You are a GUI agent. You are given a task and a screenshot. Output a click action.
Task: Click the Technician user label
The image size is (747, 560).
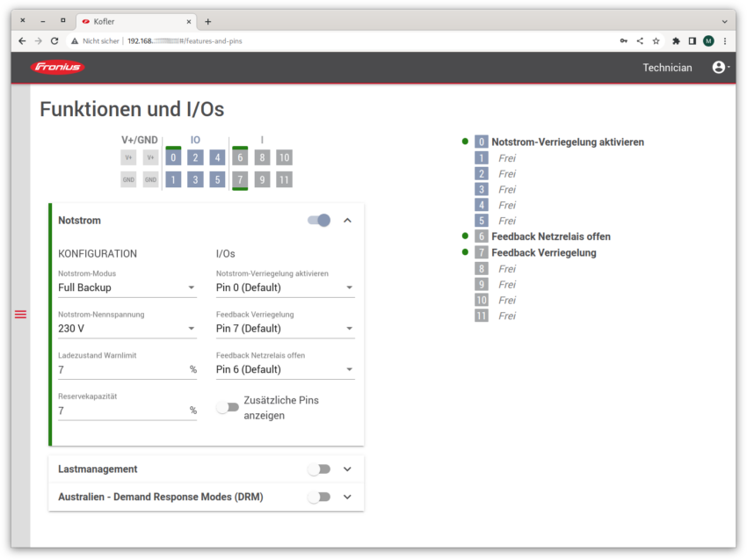667,68
